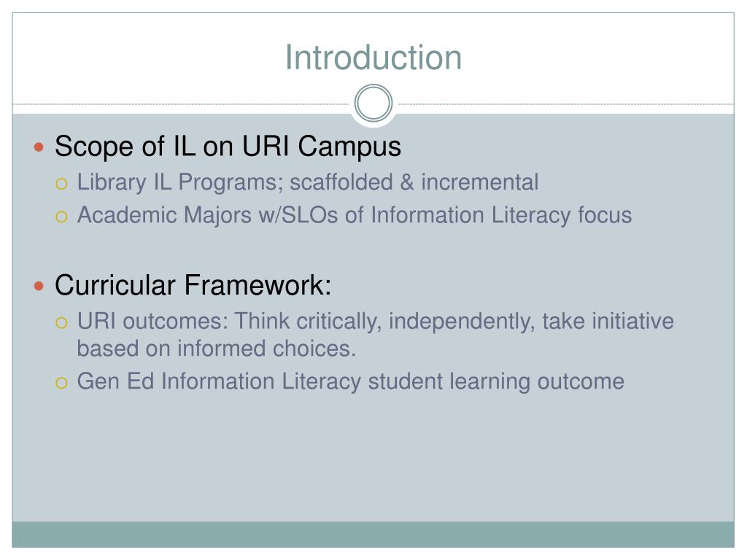747x560 pixels.
Task: Click the words take initiative
Action: [608, 322]
